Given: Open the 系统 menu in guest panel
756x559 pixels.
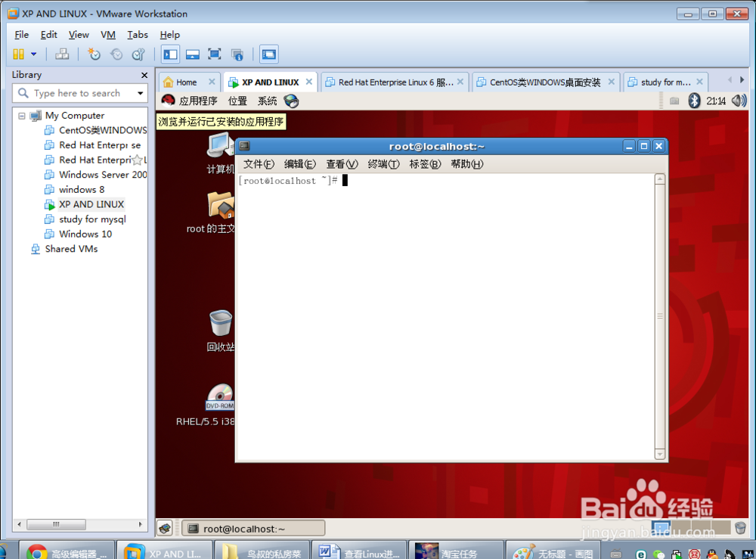Looking at the screenshot, I should point(267,101).
